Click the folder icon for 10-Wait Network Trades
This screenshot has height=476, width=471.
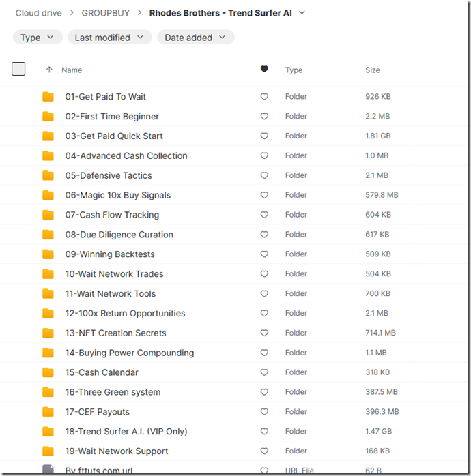tap(48, 274)
